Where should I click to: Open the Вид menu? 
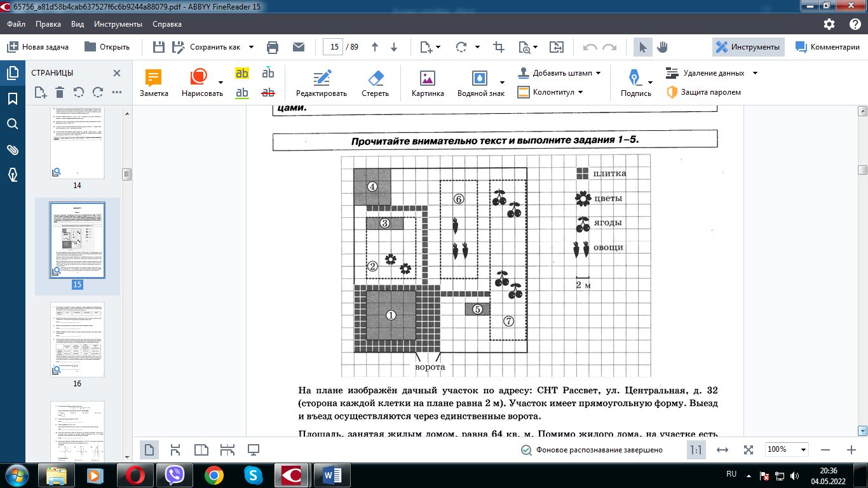[78, 24]
